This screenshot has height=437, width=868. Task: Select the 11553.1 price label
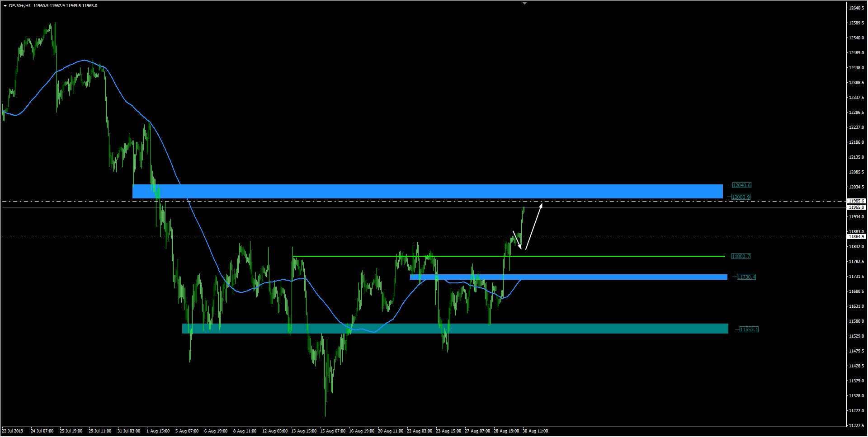749,329
